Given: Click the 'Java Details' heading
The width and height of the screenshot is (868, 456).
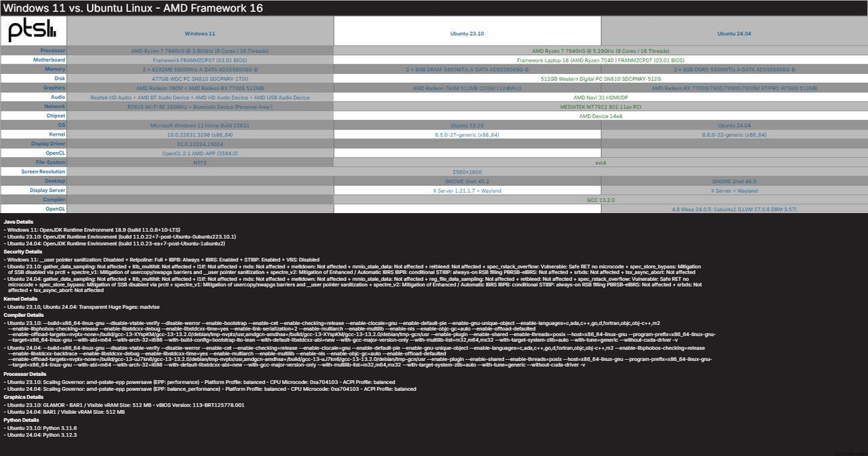Looking at the screenshot, I should 18,222.
